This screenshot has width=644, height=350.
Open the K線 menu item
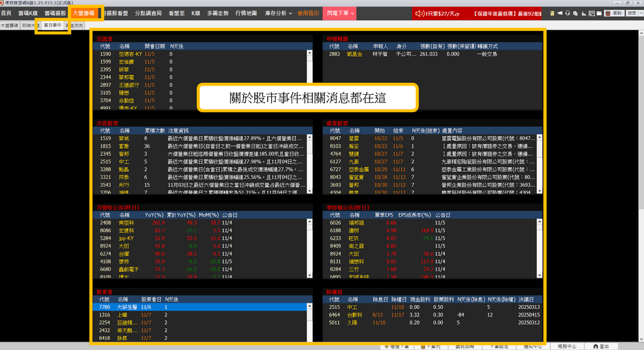point(195,13)
